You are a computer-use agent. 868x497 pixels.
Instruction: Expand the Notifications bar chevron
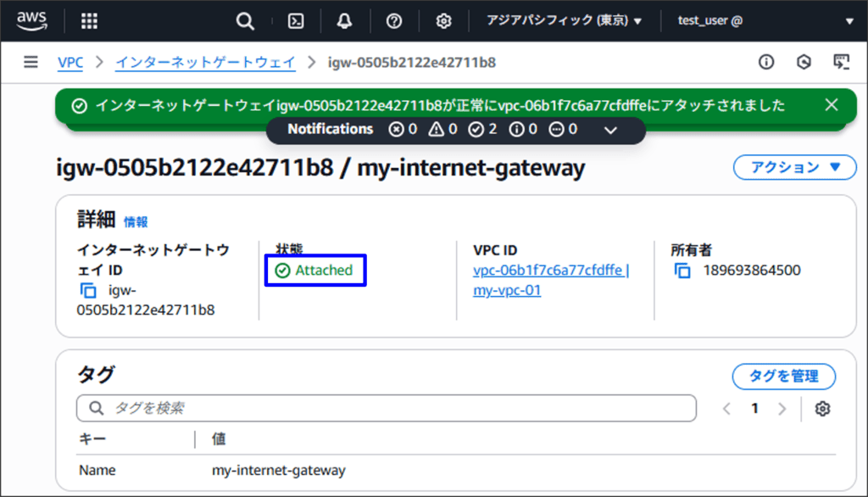(610, 131)
